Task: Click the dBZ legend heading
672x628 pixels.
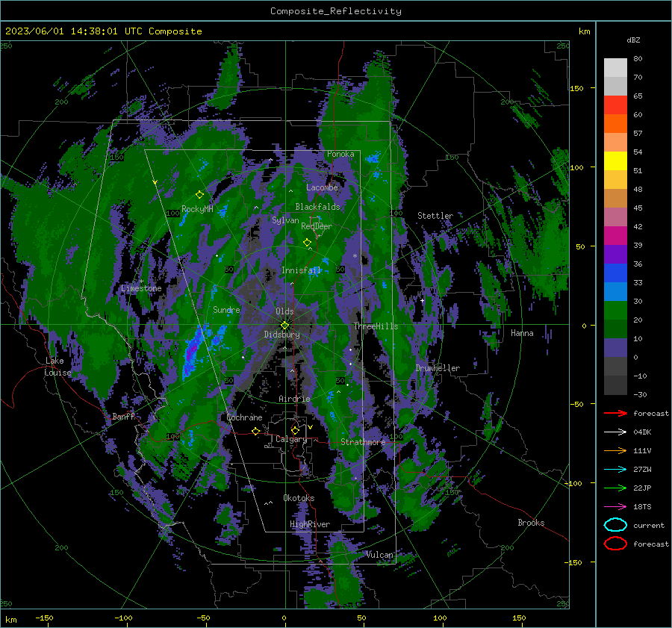Action: 633,40
